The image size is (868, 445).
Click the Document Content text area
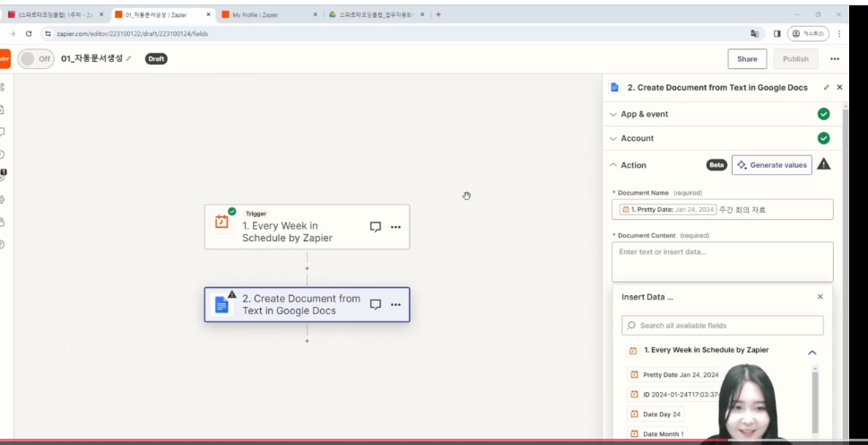[x=723, y=262]
